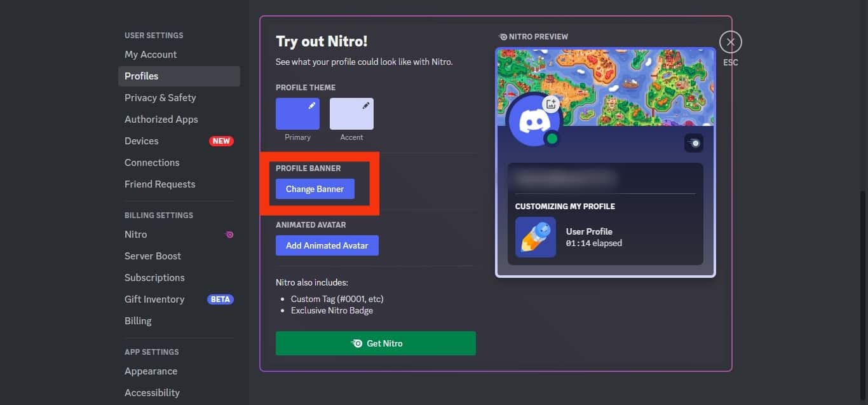Click the add-image icon on the preview avatar
This screenshot has width=868, height=405.
point(552,103)
